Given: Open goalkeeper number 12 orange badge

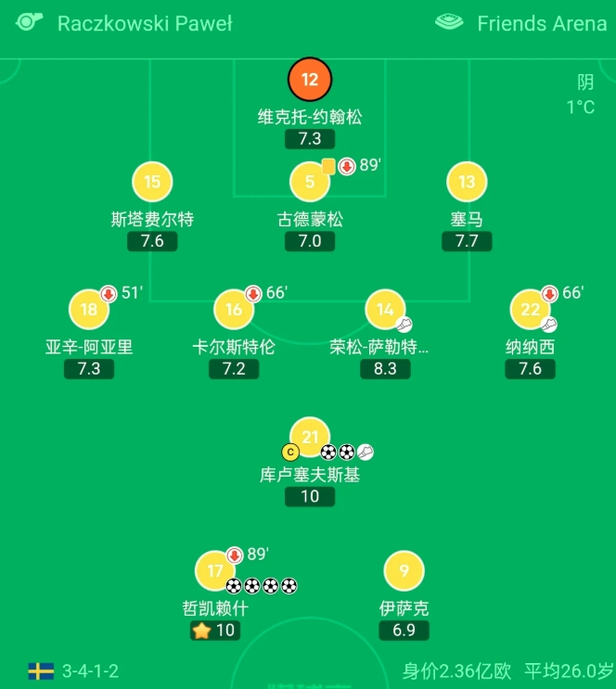Looking at the screenshot, I should 310,80.
